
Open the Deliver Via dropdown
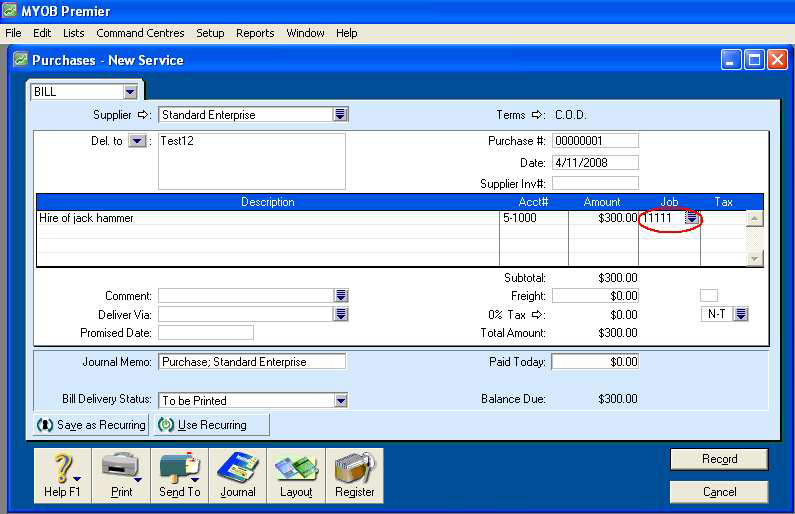tap(341, 314)
